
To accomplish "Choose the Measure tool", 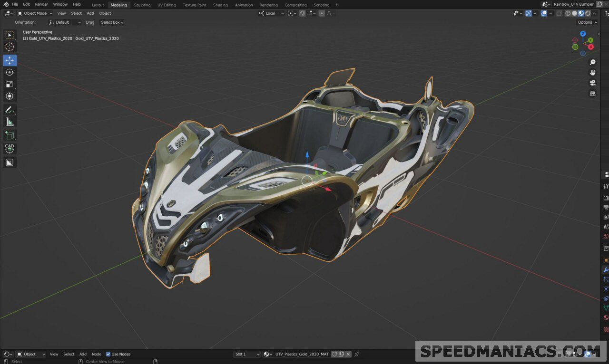I will tap(10, 122).
